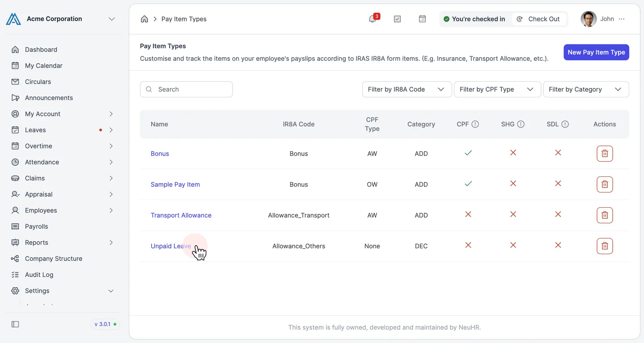Expand the Employees submenu chevron
The width and height of the screenshot is (644, 343).
coord(111,210)
